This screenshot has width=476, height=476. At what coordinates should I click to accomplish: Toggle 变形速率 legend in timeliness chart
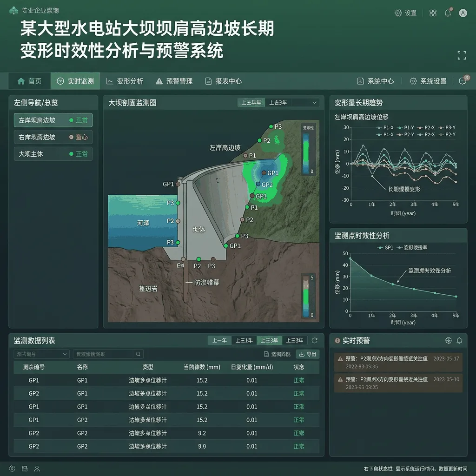pyautogui.click(x=412, y=248)
